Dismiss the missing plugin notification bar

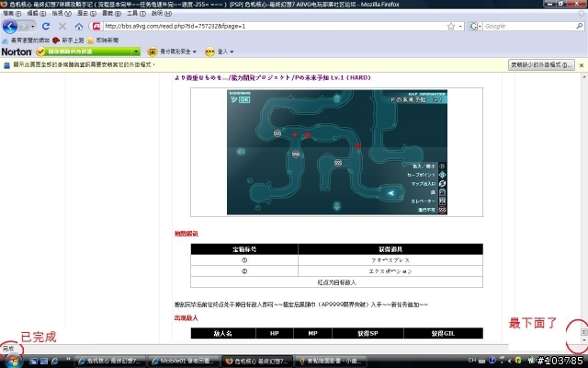coord(582,65)
